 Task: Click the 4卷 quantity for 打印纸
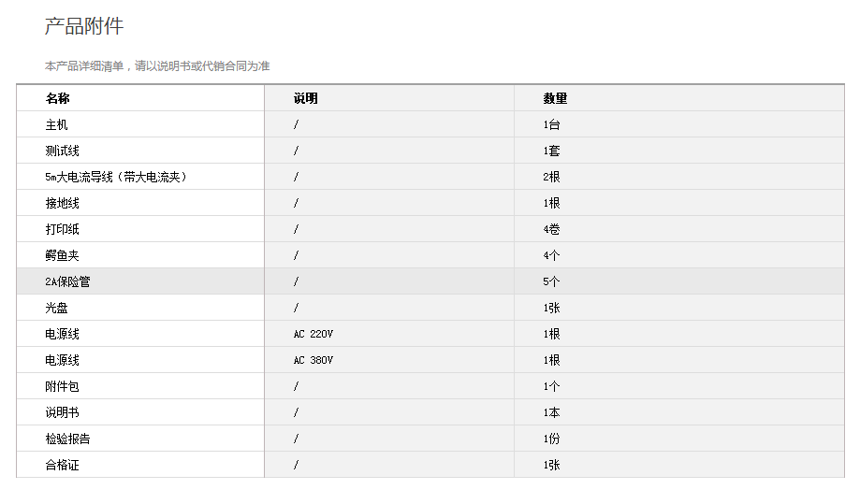(x=551, y=229)
